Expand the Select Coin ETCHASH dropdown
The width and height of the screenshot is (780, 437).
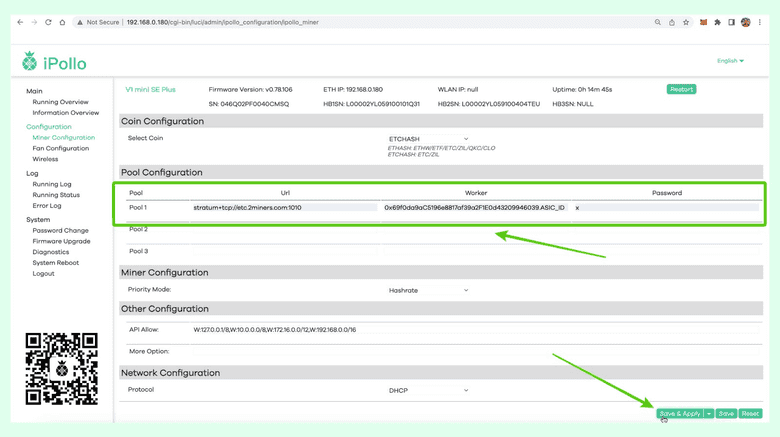coord(428,139)
